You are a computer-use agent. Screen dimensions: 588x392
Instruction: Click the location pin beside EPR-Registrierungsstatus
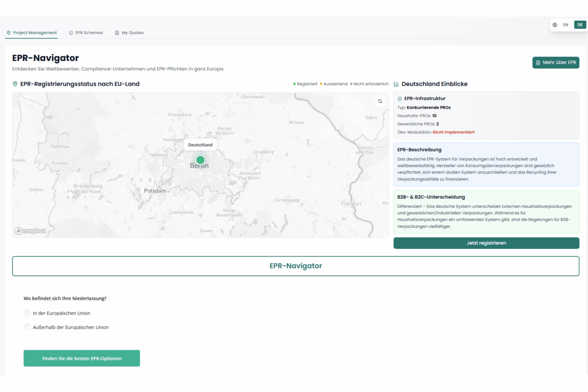point(15,84)
